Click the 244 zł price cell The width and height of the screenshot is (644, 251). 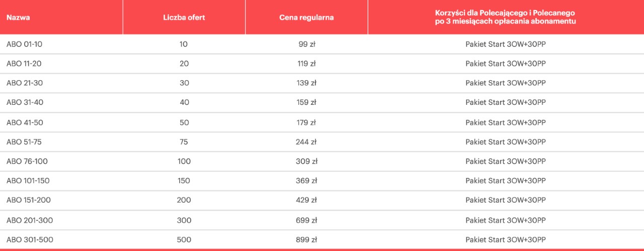(x=306, y=142)
